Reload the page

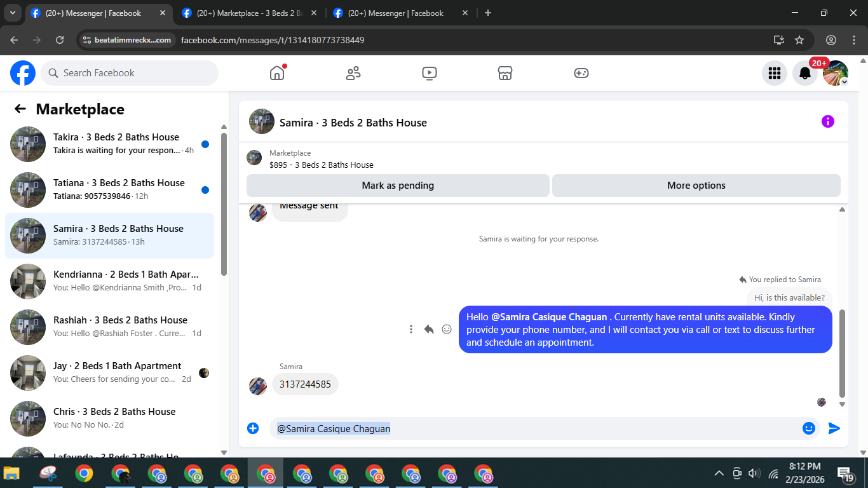(x=60, y=40)
